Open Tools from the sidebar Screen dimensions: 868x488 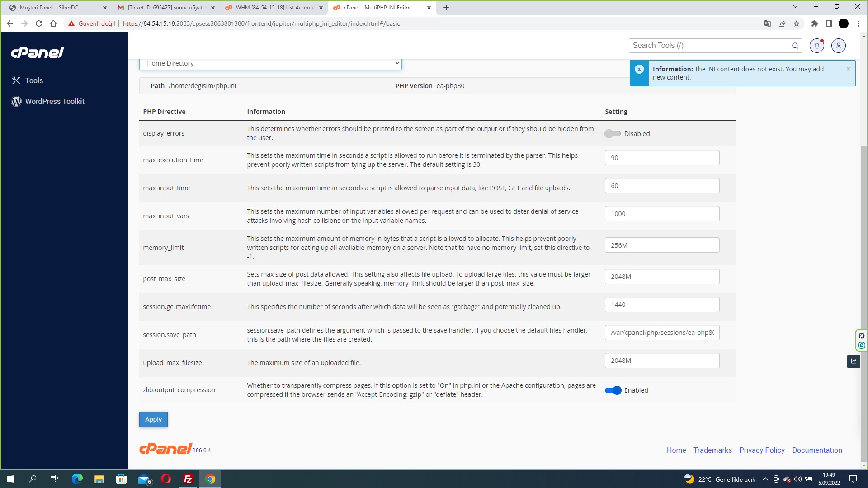[x=34, y=80]
